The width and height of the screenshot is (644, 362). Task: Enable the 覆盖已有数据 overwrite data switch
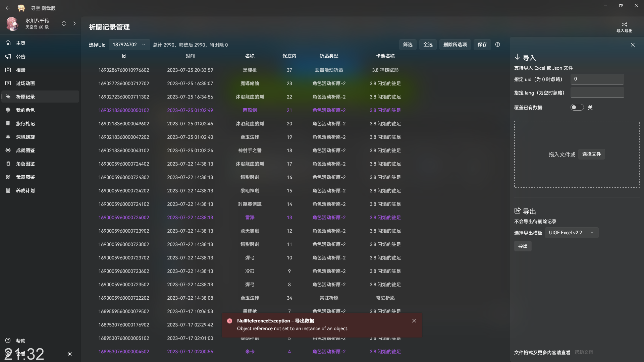577,107
